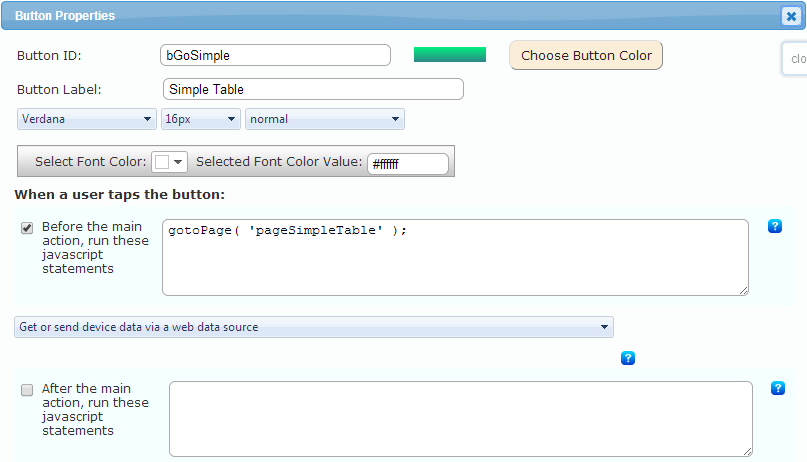Open help icon below the main action dropdown
Screen dimensions: 807x462
[627, 358]
